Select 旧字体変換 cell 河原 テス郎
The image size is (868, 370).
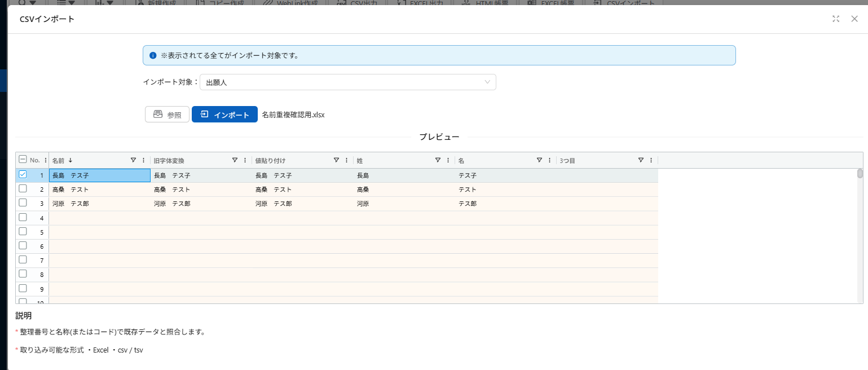click(201, 204)
